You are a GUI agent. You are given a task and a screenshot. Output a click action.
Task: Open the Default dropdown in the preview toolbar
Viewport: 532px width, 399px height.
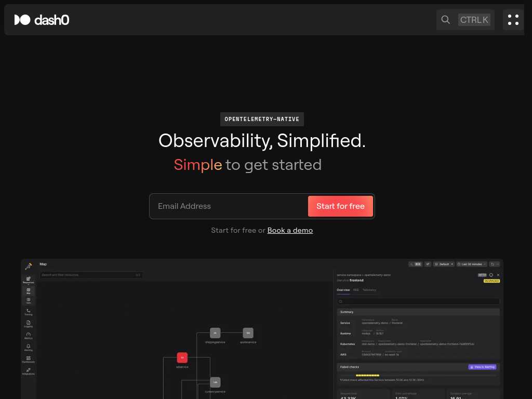444,264
